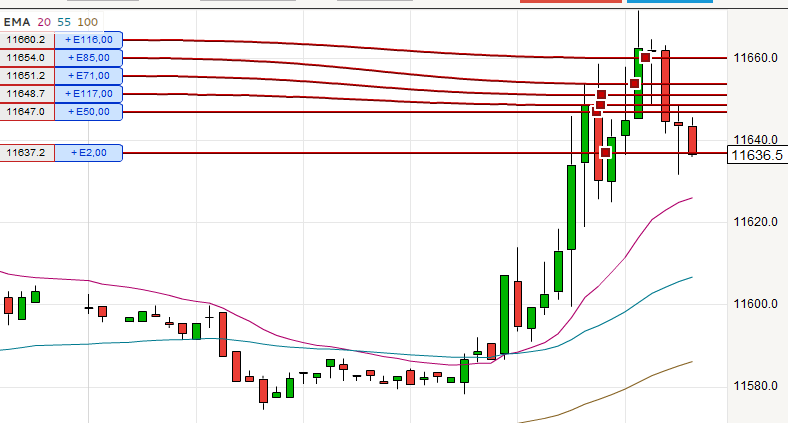Select the 11651.2 order price label
Screen dimensions: 788x423
tap(26, 76)
